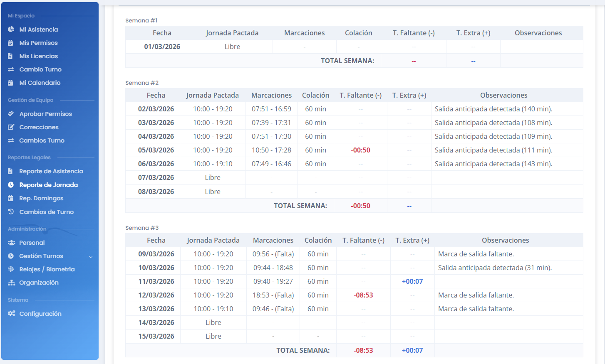This screenshot has width=605, height=364.
Task: Click the Personal users icon
Action: tap(11, 243)
